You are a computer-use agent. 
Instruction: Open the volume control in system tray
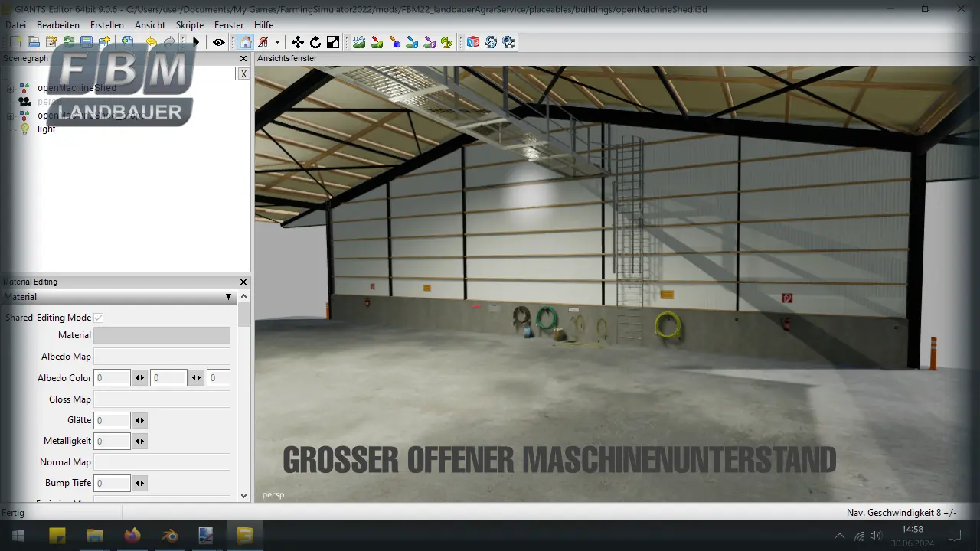tap(876, 536)
